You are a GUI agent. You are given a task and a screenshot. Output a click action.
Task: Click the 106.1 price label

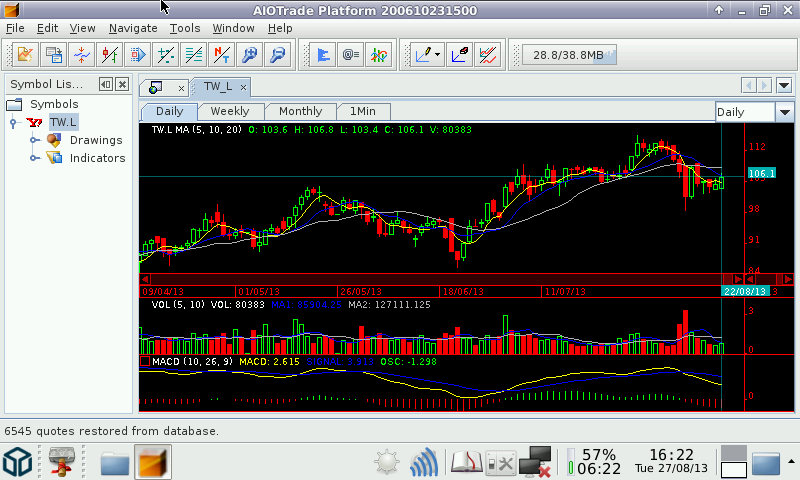pos(761,173)
